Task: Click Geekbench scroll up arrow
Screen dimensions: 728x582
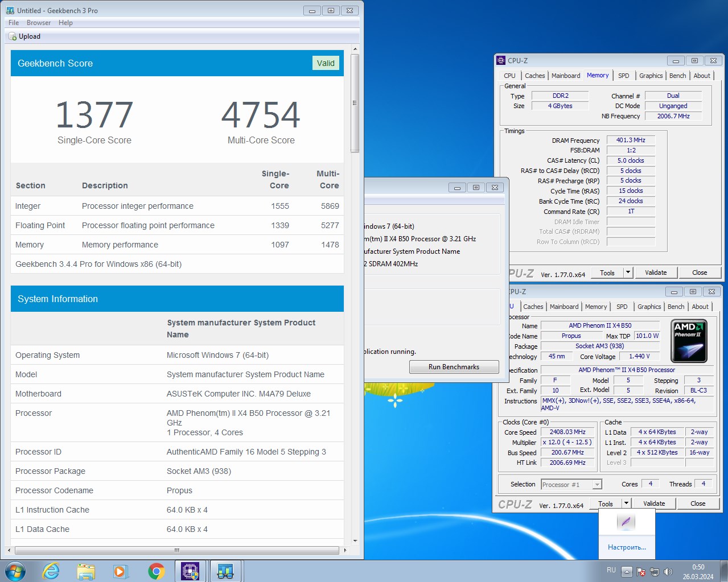Action: pyautogui.click(x=355, y=49)
